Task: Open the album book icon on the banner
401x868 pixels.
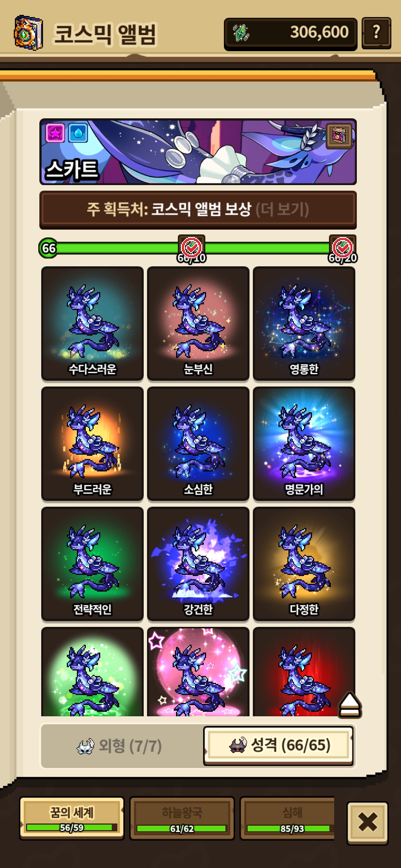Action: [x=339, y=135]
